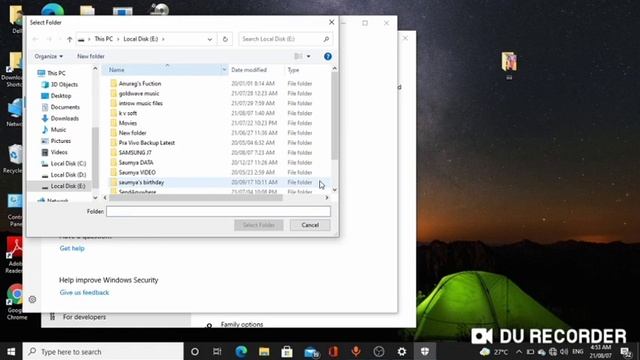
Task: Open For developers in Settings sidebar
Action: pos(84,317)
